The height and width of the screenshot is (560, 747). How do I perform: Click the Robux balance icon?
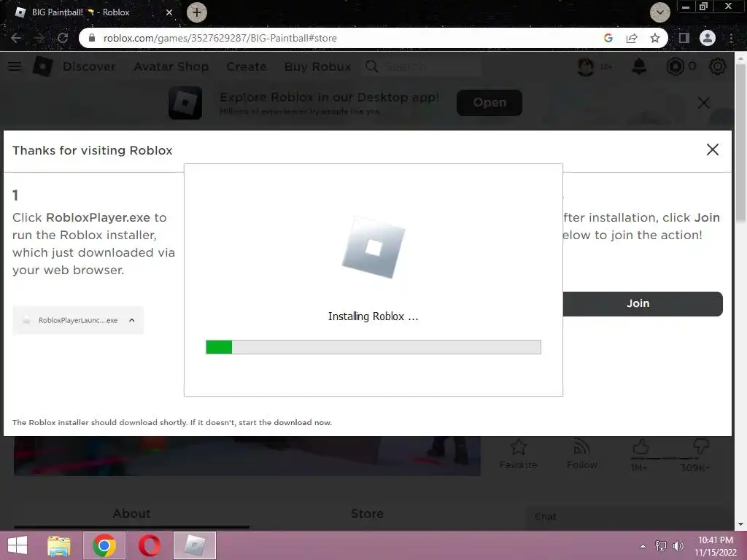tap(675, 66)
